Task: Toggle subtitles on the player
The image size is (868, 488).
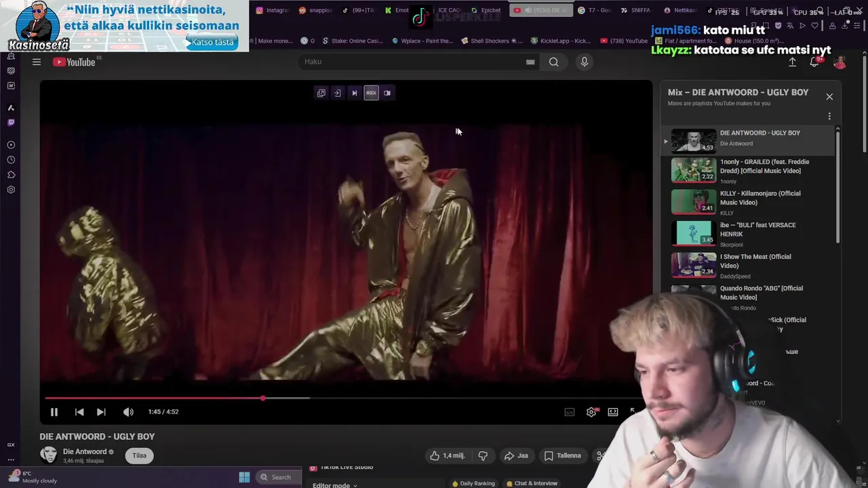Action: 570,411
